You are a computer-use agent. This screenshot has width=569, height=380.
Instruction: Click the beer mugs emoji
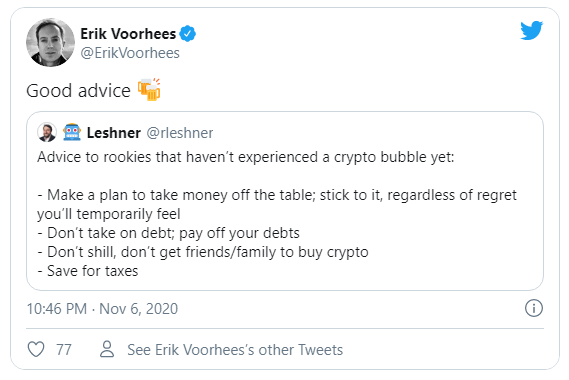[149, 89]
